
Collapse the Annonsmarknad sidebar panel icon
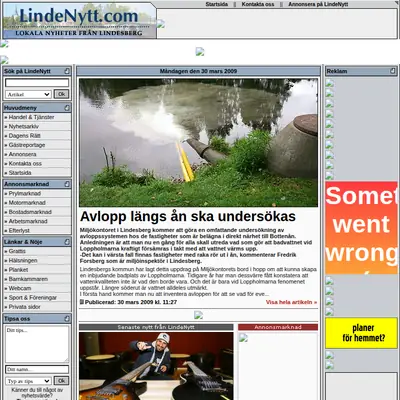pos(67,184)
